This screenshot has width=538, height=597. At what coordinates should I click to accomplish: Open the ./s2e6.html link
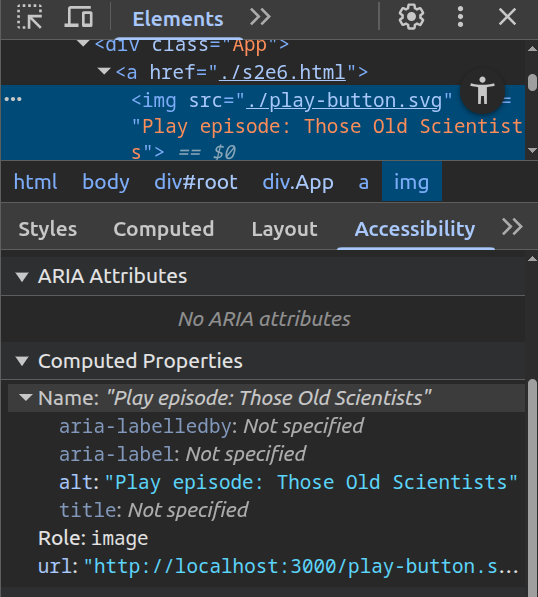(x=282, y=72)
